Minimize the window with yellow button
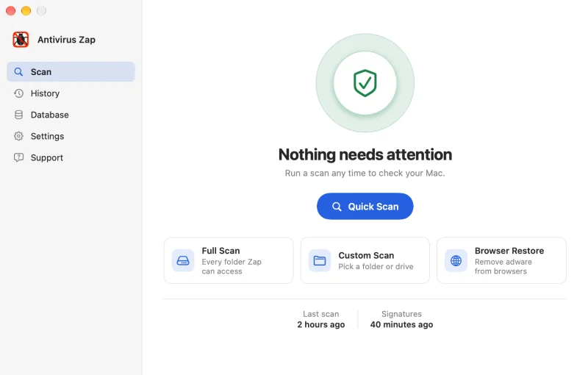 pos(26,11)
